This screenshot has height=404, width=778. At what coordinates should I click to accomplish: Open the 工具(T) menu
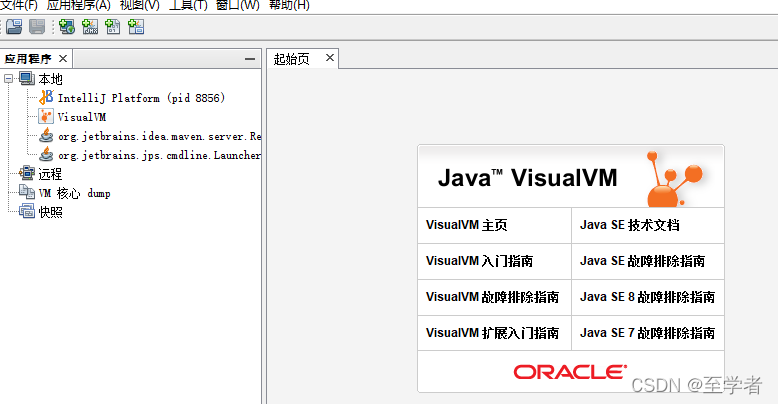(188, 5)
